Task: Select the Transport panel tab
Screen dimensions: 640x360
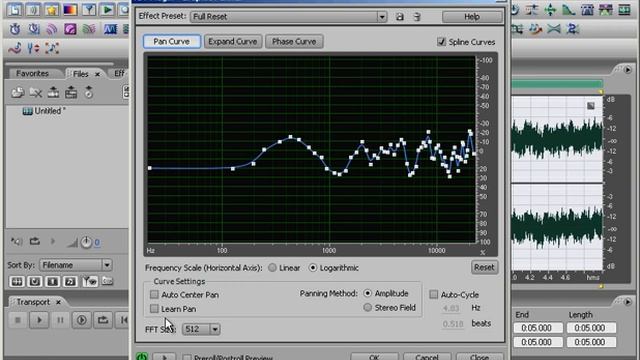Action: click(33, 302)
